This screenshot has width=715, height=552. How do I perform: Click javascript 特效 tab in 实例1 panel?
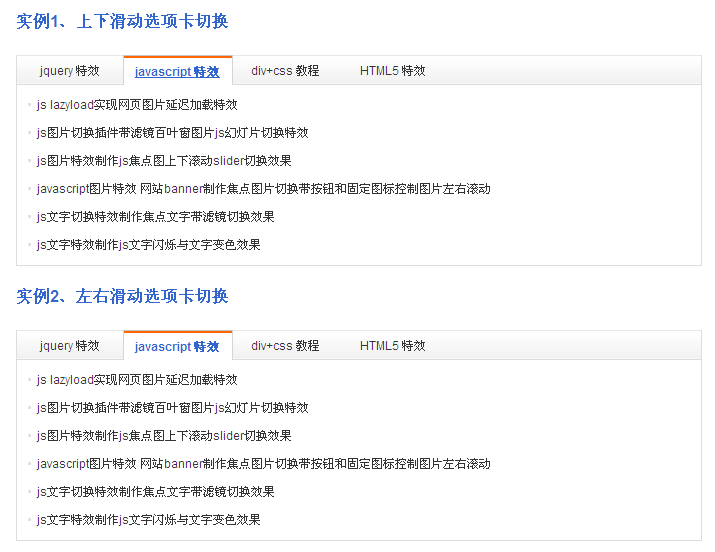pos(177,71)
